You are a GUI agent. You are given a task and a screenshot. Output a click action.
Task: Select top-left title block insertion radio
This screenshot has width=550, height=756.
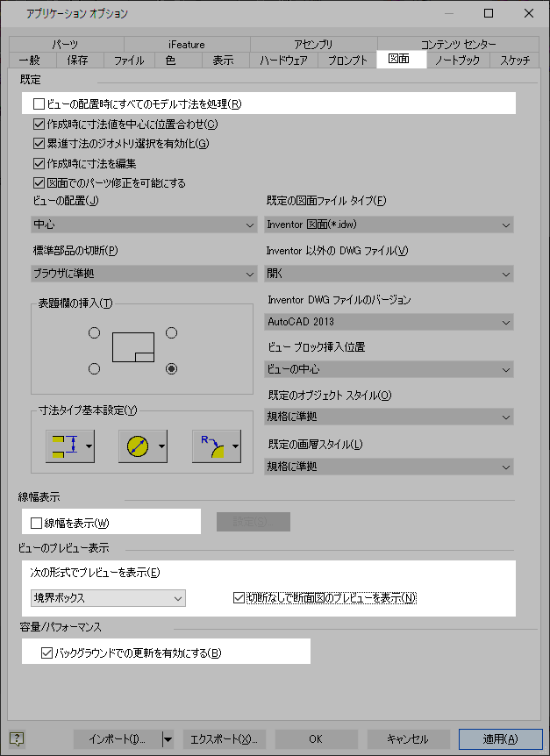pos(95,332)
